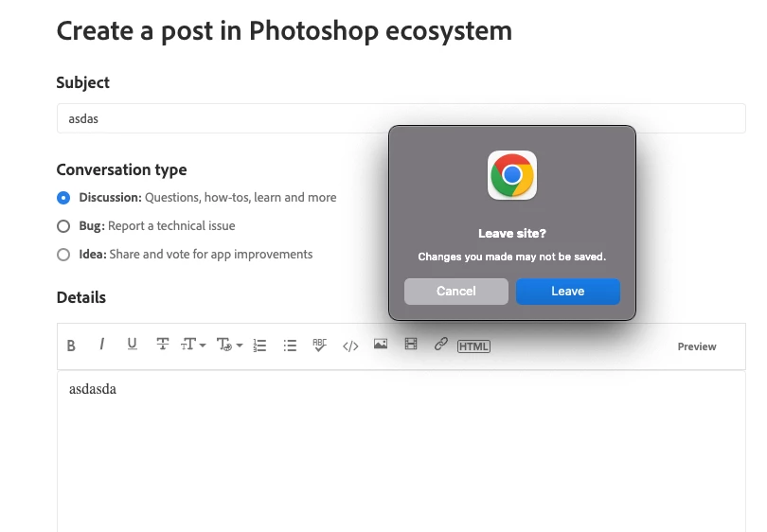The height and width of the screenshot is (532, 767).
Task: Click the "Create a post in Photoshop ecosystem" heading
Action: pos(284,31)
